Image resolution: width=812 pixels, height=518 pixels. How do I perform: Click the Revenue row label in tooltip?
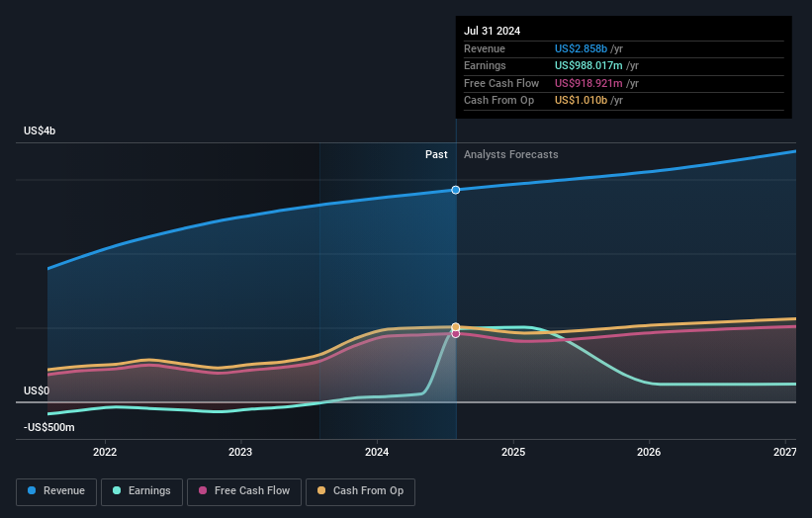pyautogui.click(x=485, y=48)
